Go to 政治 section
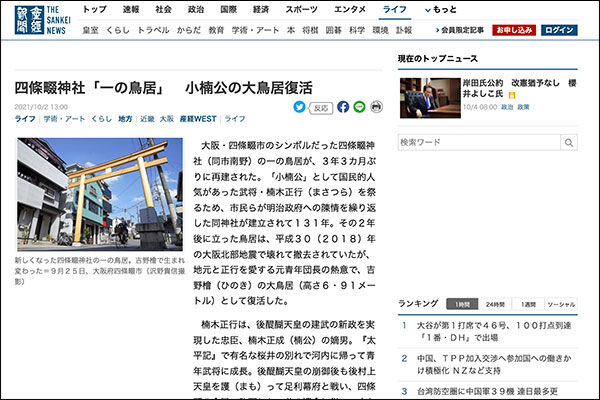 pos(196,10)
